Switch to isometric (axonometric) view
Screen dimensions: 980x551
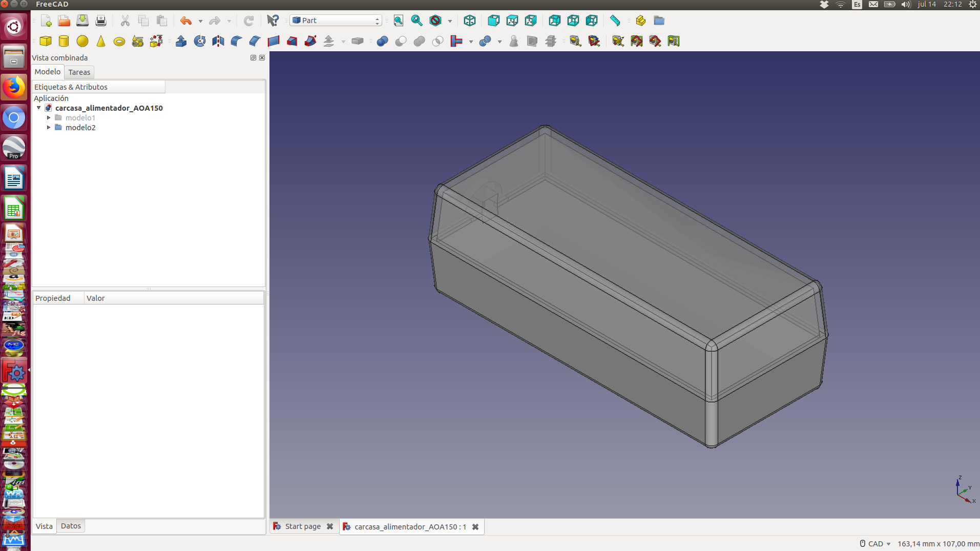[469, 21]
